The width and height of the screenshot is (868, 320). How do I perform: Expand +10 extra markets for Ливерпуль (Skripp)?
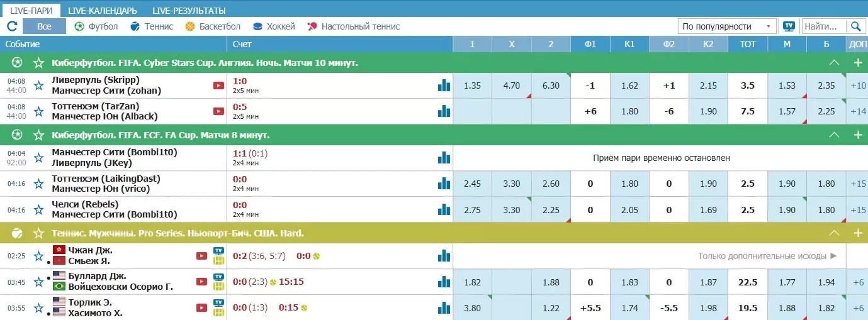857,86
